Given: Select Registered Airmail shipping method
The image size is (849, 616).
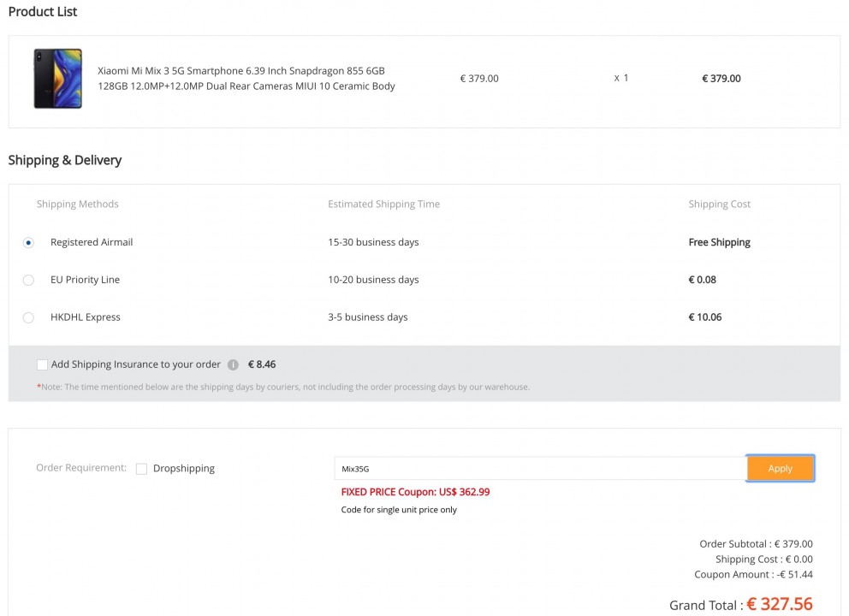Looking at the screenshot, I should point(29,242).
